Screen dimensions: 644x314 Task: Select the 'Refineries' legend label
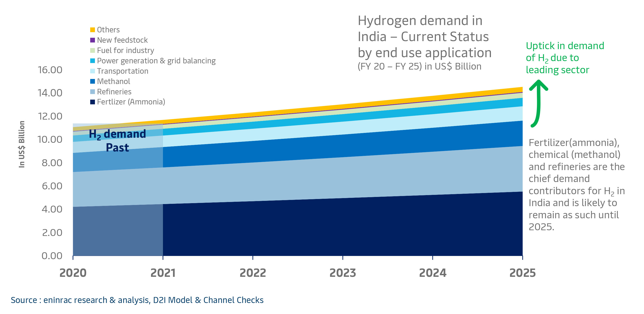pyautogui.click(x=114, y=92)
